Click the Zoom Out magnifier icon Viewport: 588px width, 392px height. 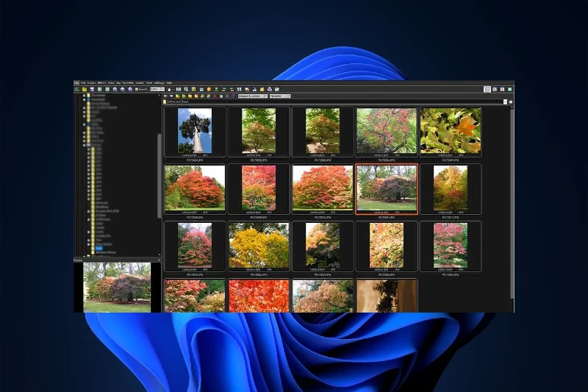[122, 89]
